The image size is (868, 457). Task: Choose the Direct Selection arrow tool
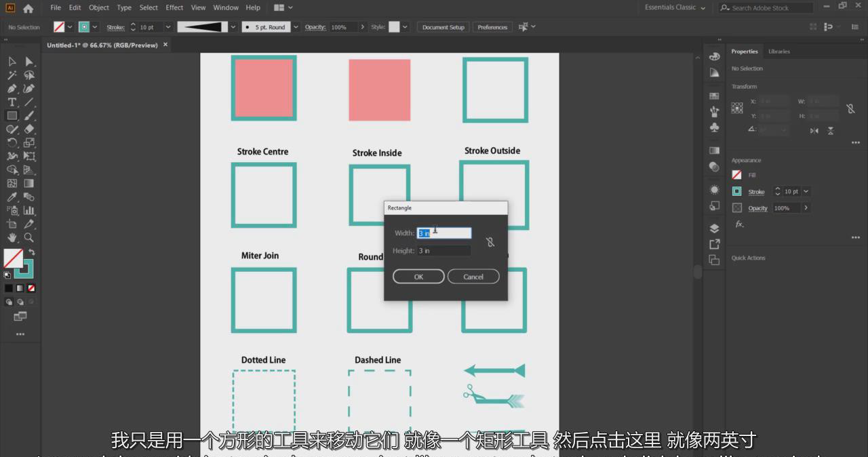click(x=29, y=62)
